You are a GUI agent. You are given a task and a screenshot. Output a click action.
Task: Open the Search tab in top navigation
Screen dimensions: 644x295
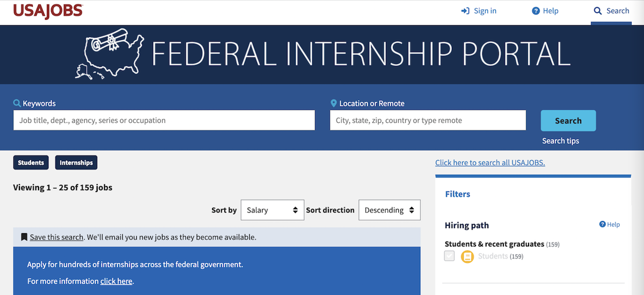[x=611, y=11]
